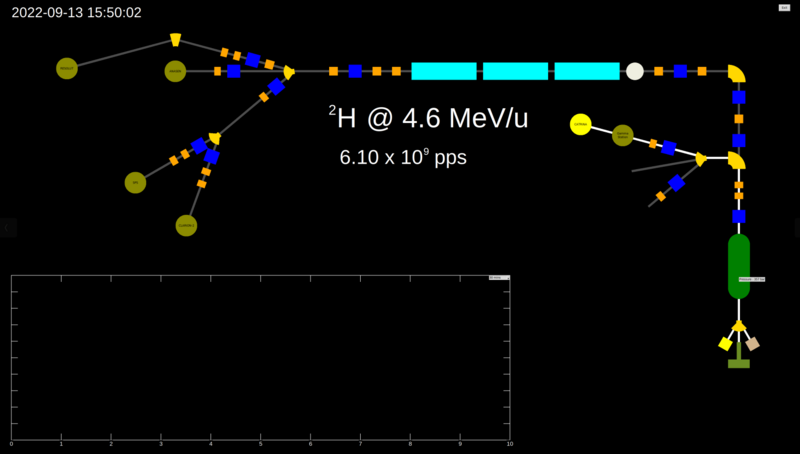Image resolution: width=800 pixels, height=454 pixels.
Task: Click the 2H @ 4.6 MeV/u beam label
Action: 428,118
